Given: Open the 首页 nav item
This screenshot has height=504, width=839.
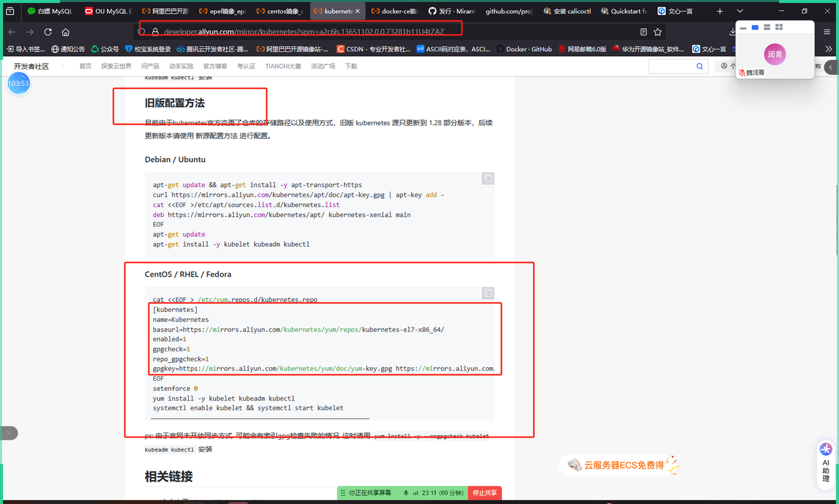Looking at the screenshot, I should click(85, 66).
